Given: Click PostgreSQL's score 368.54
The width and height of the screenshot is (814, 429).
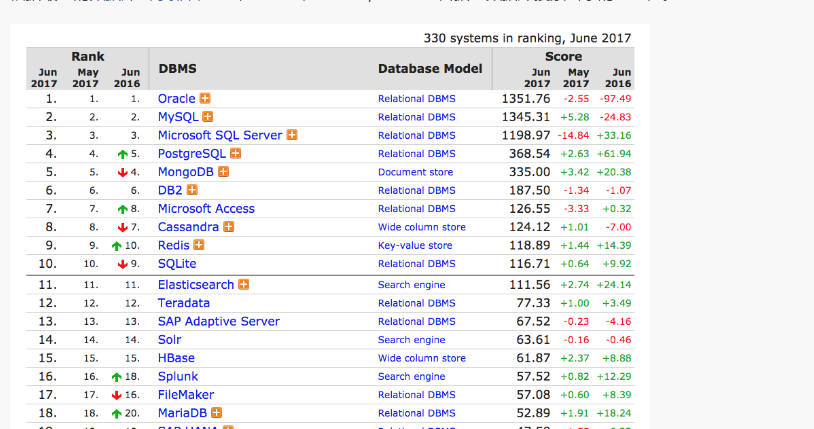Looking at the screenshot, I should 529,154.
